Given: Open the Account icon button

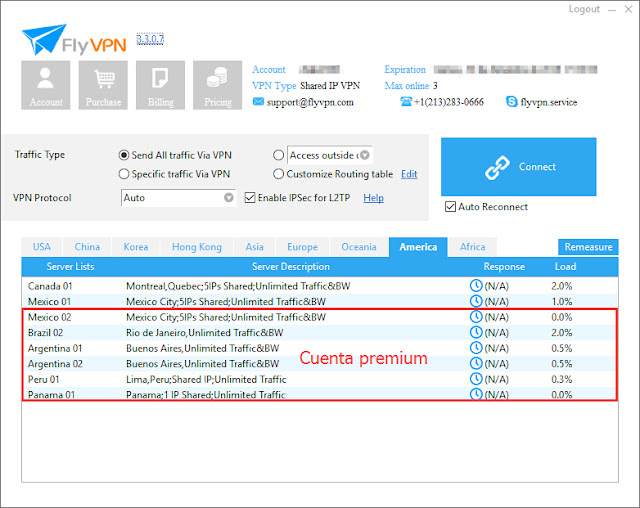Looking at the screenshot, I should click(46, 85).
